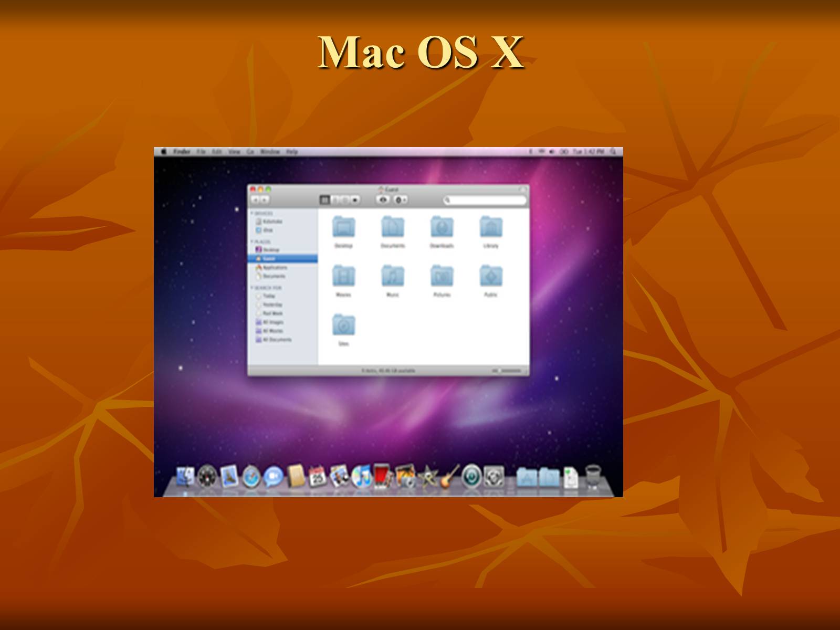Open the Finder menu
840x630 pixels.
point(182,152)
